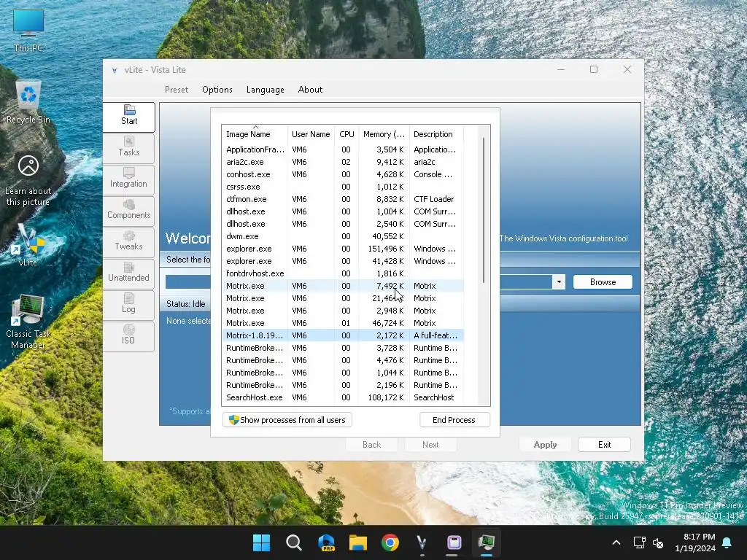Select RuntimeBroker row using 4,476 K
Screen dimensions: 747x560
[343, 360]
